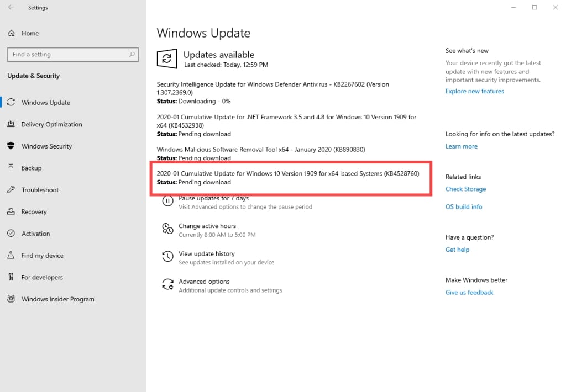The image size is (566, 392).
Task: Open View update history
Action: tap(207, 254)
